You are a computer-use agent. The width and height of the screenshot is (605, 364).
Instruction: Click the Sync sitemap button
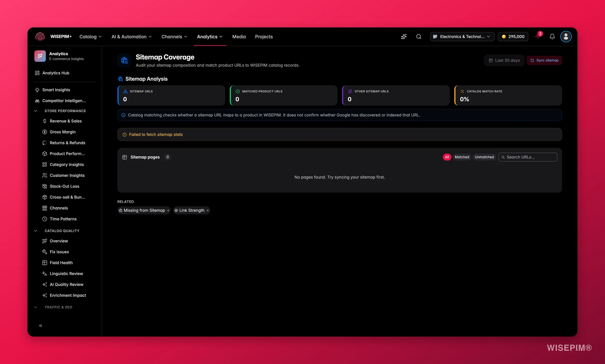click(544, 60)
